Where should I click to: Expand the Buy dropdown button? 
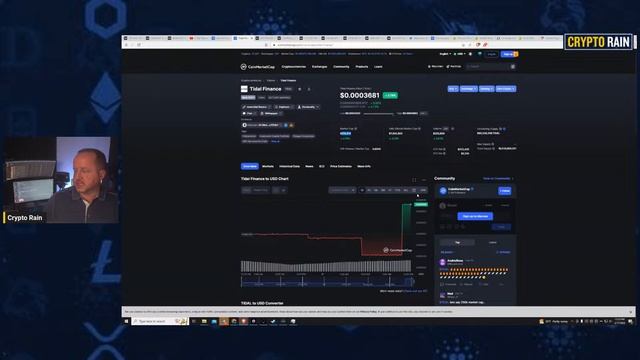(453, 89)
